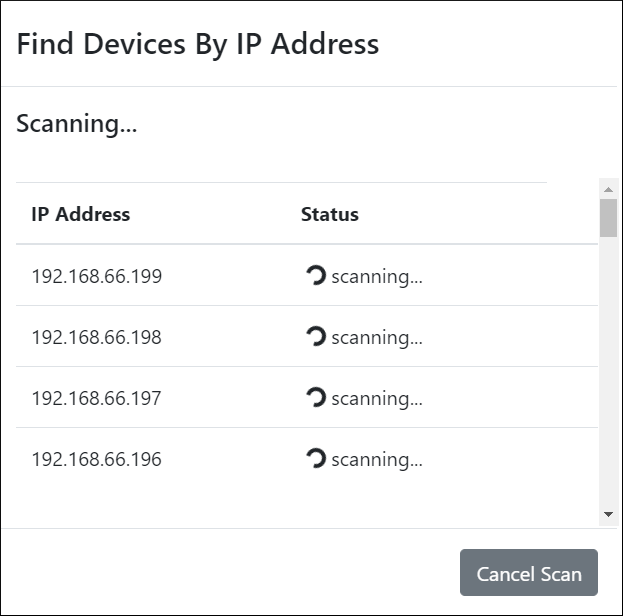The image size is (623, 616).
Task: Select IP address 192.168.66.197 cell
Action: [97, 399]
